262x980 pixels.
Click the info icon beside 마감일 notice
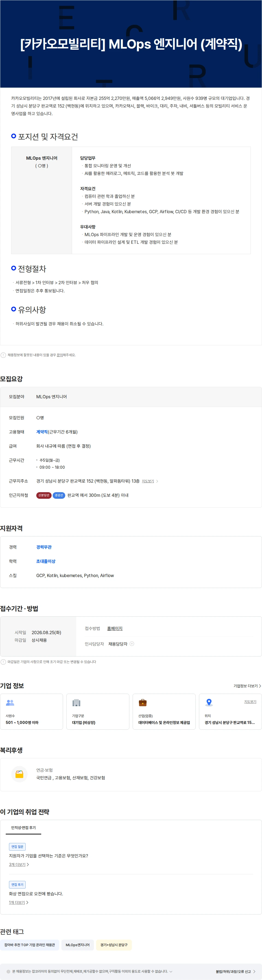point(4,662)
